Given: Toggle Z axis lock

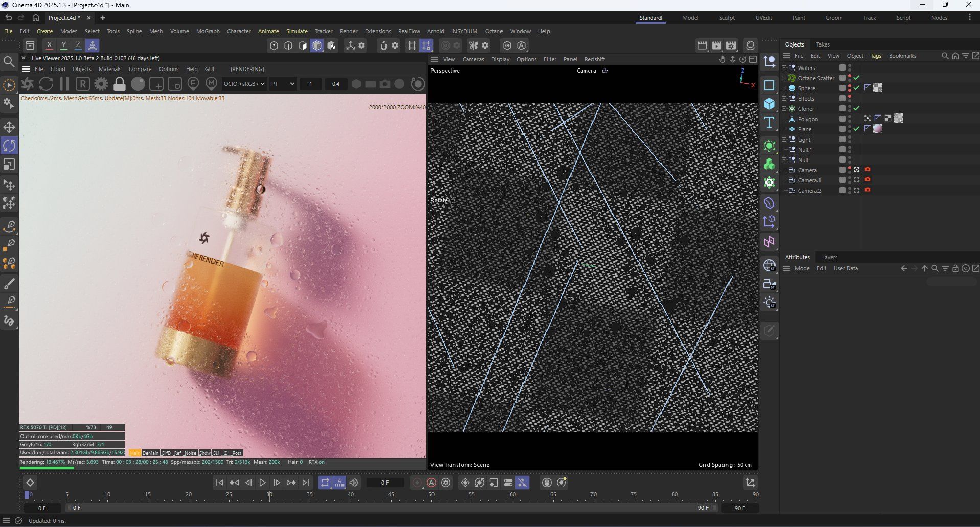Looking at the screenshot, I should [78, 45].
